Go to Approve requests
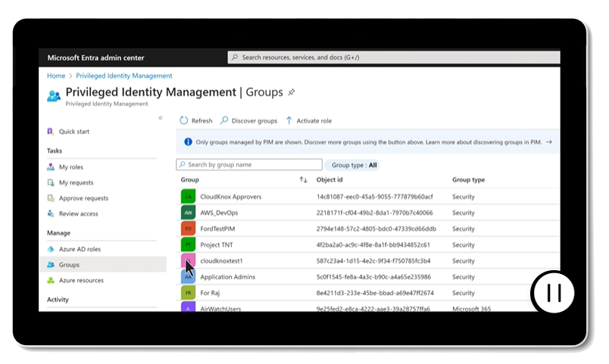 coord(83,198)
